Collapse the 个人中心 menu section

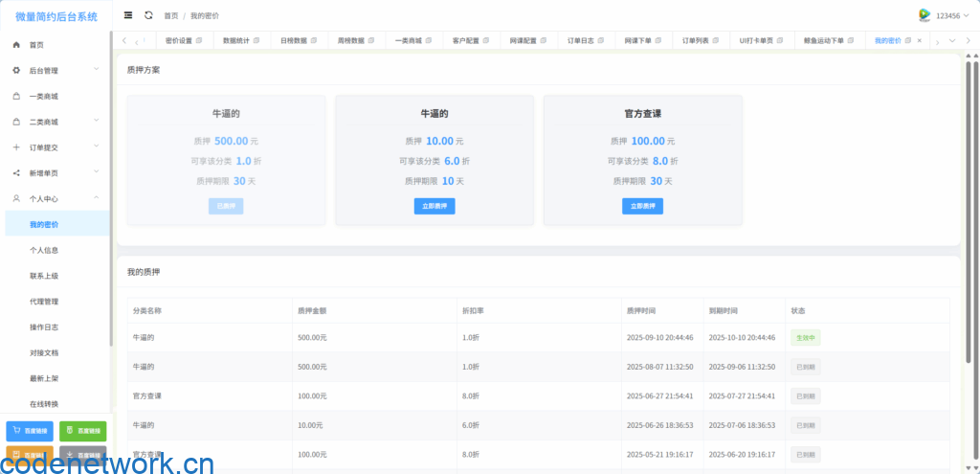pos(97,198)
